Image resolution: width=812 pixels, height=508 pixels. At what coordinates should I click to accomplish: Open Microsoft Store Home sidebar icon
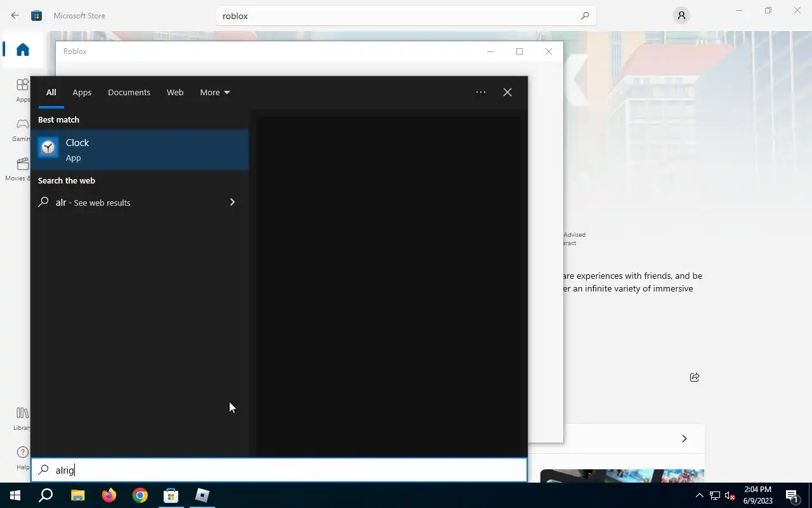[x=23, y=50]
